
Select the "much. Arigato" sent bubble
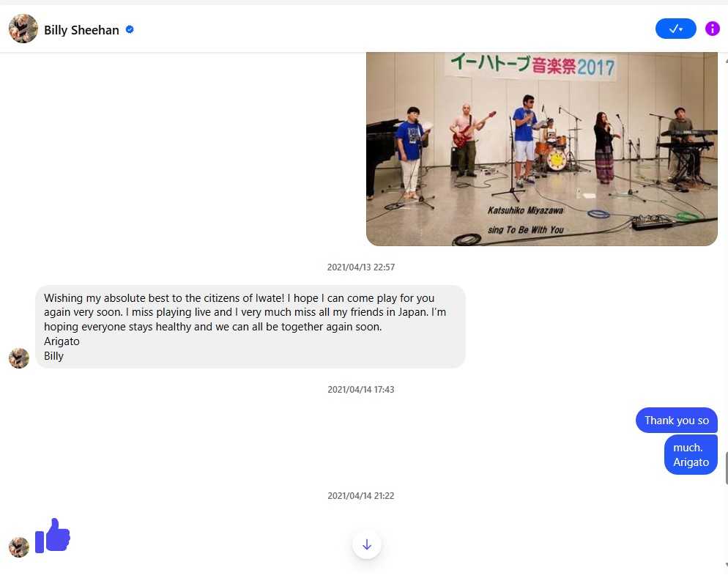pos(691,455)
